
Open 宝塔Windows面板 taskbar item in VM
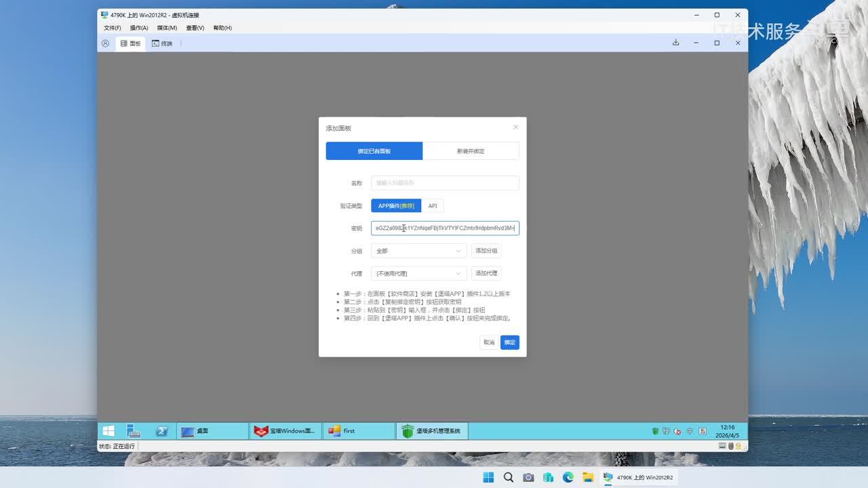click(285, 430)
